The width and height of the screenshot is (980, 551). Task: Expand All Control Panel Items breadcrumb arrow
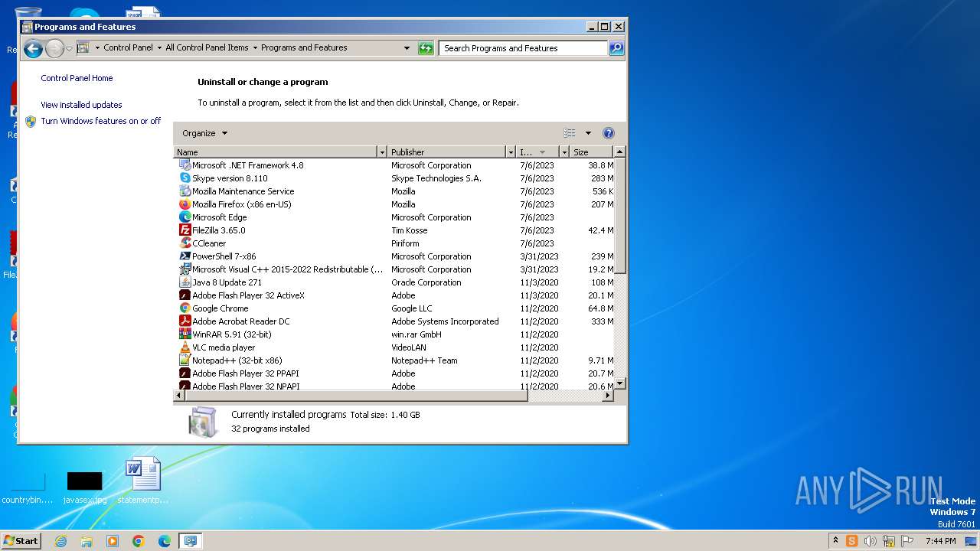(255, 47)
